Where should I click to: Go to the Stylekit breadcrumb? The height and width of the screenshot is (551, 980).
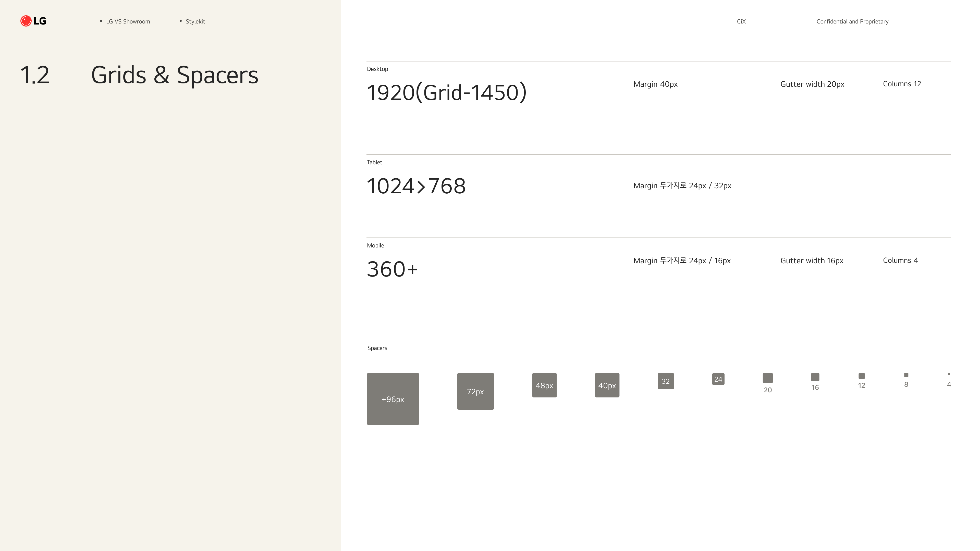point(195,22)
